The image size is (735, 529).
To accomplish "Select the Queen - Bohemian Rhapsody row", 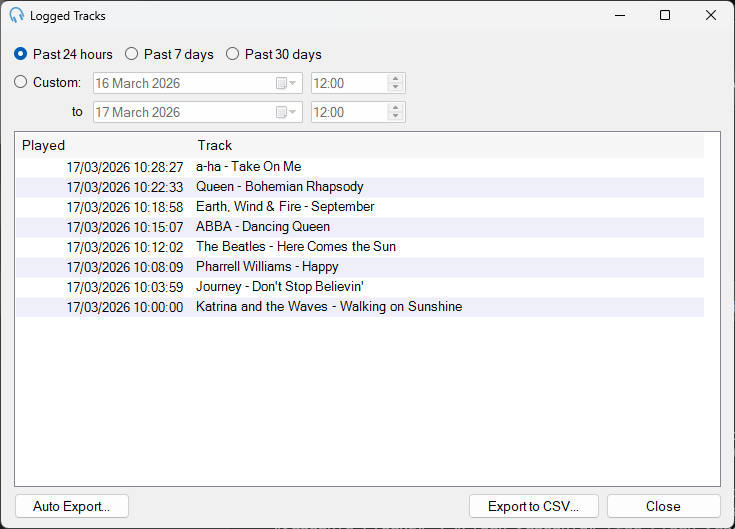I will (360, 187).
